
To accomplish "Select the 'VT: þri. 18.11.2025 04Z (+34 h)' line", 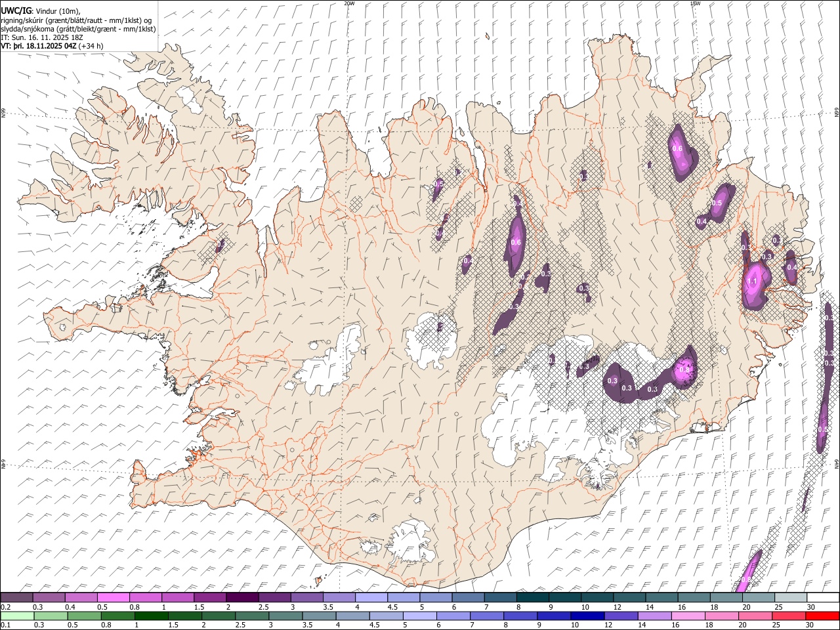I will [x=52, y=46].
